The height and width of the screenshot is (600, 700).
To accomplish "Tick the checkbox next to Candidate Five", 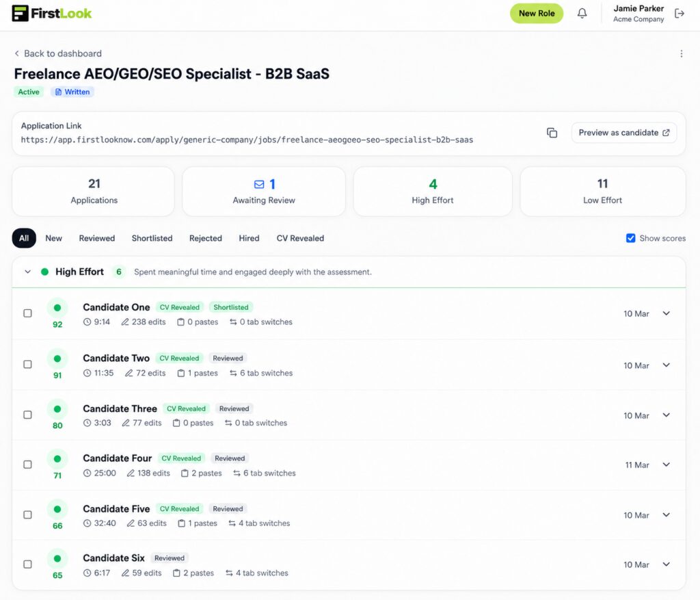I will [x=27, y=514].
